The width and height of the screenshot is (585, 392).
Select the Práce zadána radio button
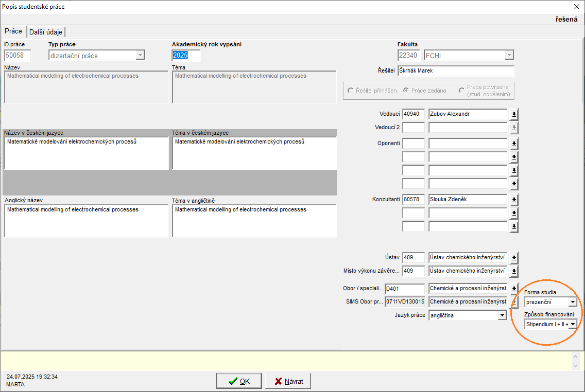tap(406, 91)
